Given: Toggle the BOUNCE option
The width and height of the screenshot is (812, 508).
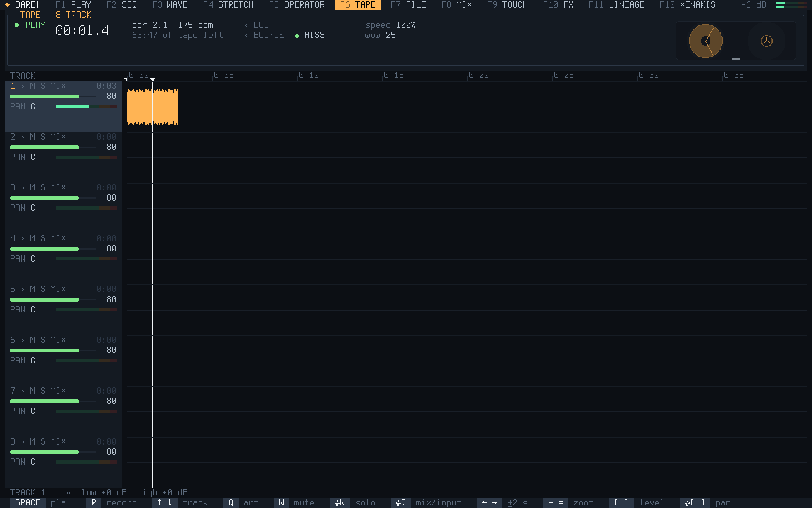Looking at the screenshot, I should [264, 36].
